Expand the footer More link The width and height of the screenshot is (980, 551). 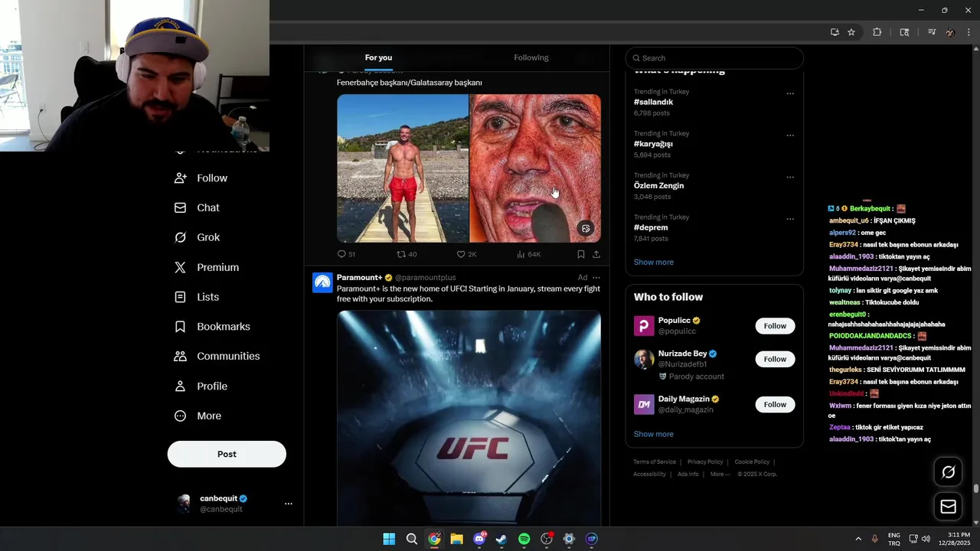[x=720, y=474]
